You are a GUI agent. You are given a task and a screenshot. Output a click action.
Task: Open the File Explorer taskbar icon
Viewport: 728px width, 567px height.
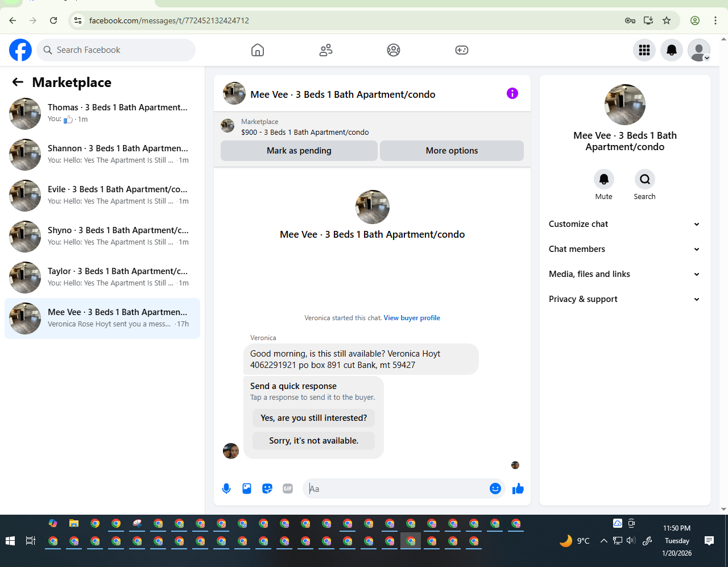pyautogui.click(x=74, y=523)
